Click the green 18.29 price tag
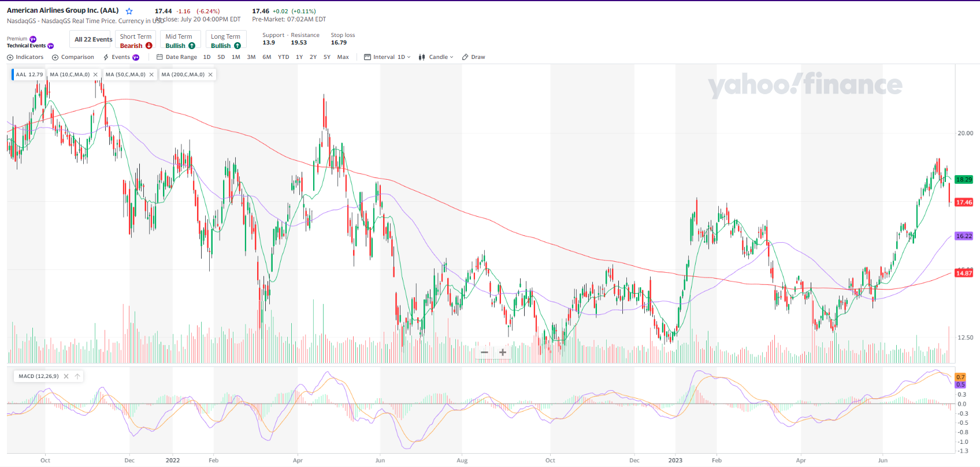 (964, 180)
